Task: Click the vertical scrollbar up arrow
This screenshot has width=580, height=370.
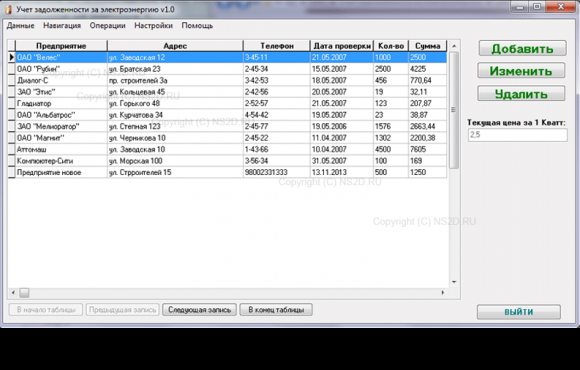Action: (x=454, y=46)
